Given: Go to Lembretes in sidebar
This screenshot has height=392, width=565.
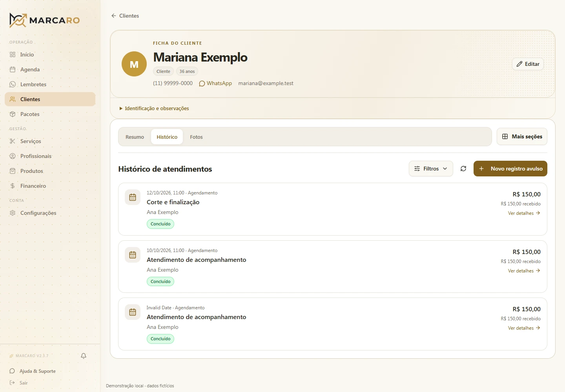Looking at the screenshot, I should point(50,84).
